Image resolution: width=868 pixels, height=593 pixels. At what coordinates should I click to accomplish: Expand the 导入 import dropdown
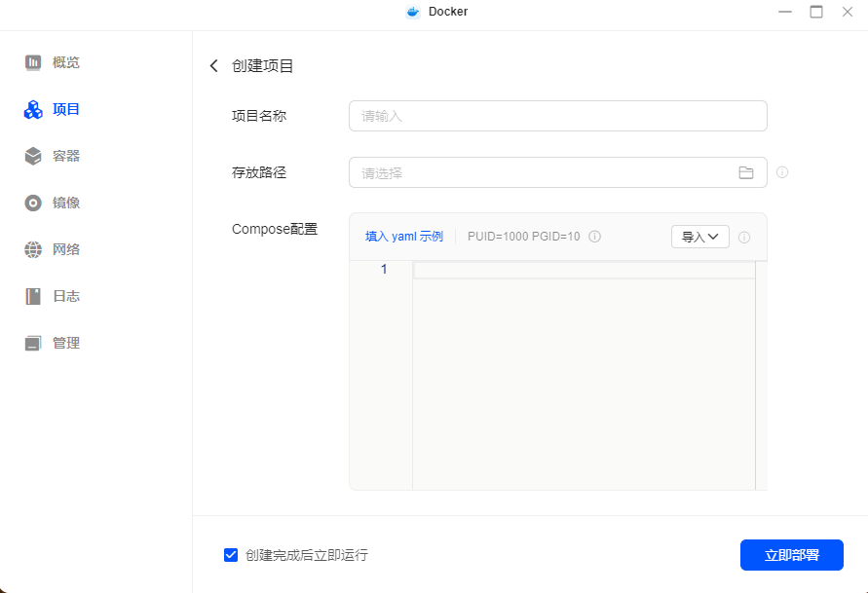pos(699,237)
